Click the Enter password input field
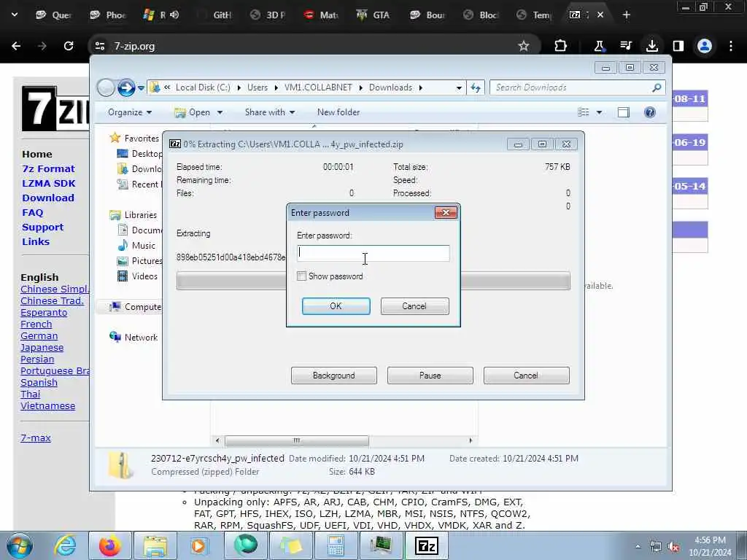The image size is (747, 560). 373,253
